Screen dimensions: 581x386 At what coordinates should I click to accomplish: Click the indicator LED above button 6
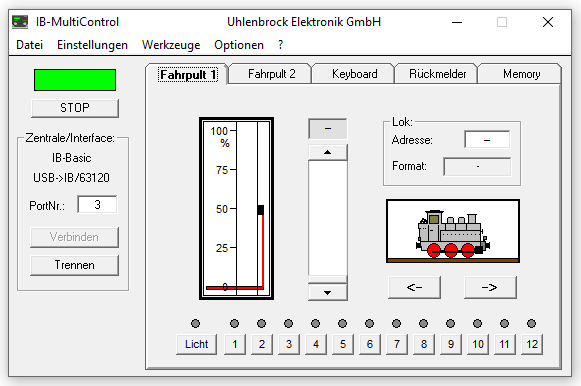pyautogui.click(x=369, y=323)
